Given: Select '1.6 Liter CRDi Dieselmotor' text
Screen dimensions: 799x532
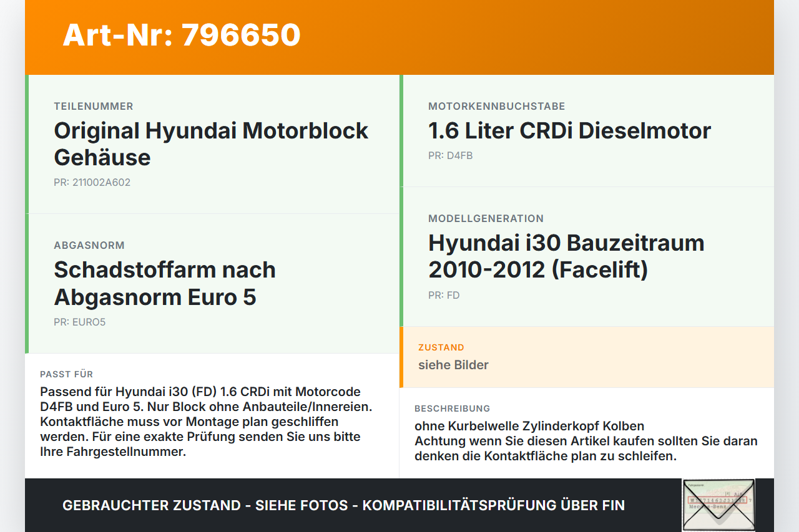Looking at the screenshot, I should point(569,131).
